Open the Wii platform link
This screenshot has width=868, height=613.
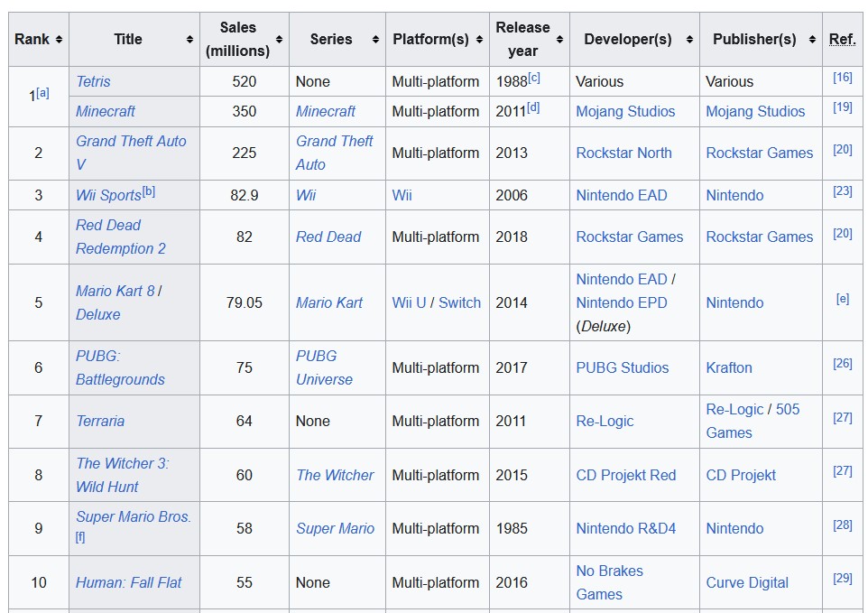(x=402, y=196)
